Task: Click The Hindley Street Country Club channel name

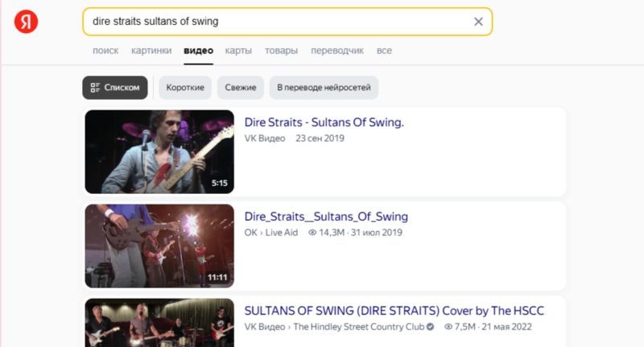Action: [x=358, y=327]
